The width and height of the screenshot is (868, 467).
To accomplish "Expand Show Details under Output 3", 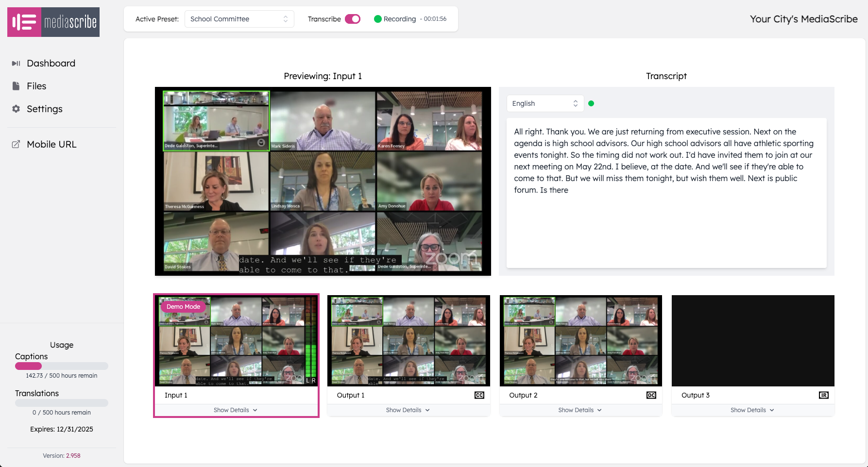I will click(752, 410).
